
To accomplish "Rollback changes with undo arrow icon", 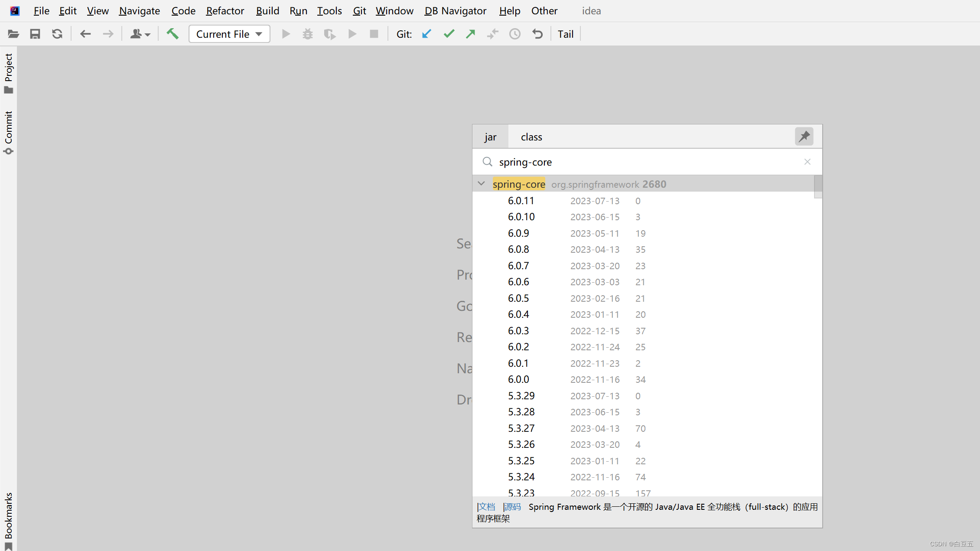I will (x=537, y=34).
